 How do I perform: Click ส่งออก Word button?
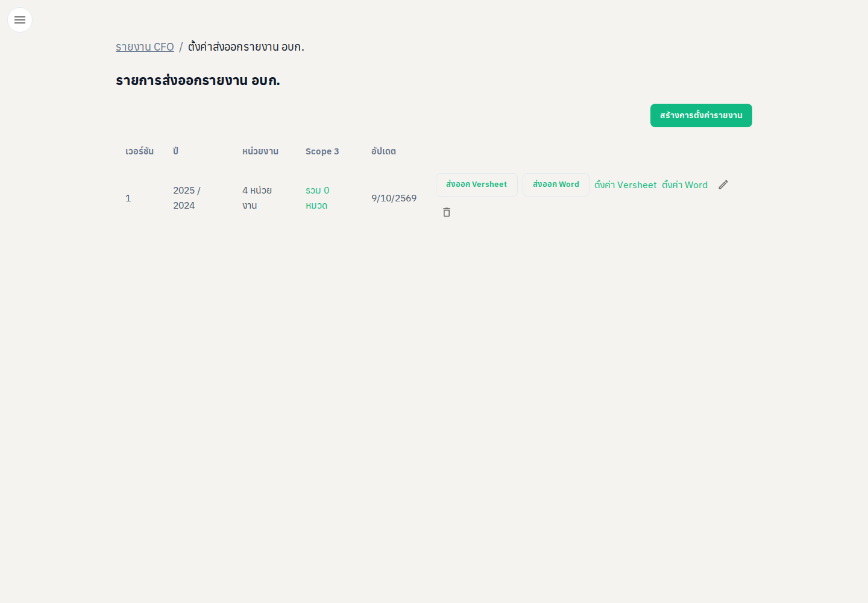coord(556,185)
